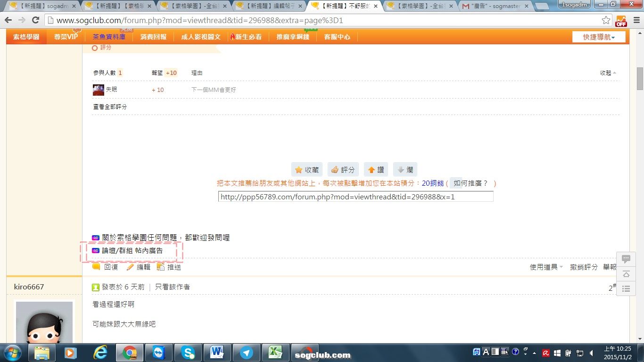Click the 20銅錢 reward link

(x=433, y=183)
